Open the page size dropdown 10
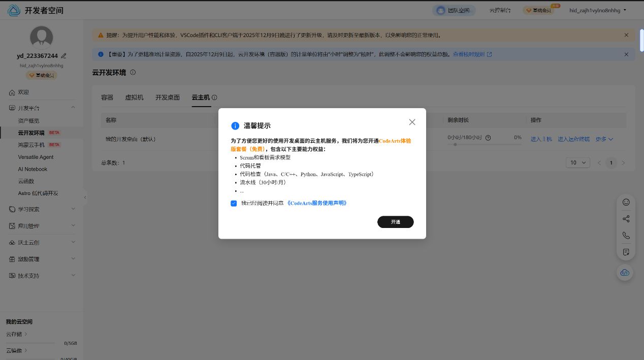This screenshot has width=644, height=360. point(577,163)
